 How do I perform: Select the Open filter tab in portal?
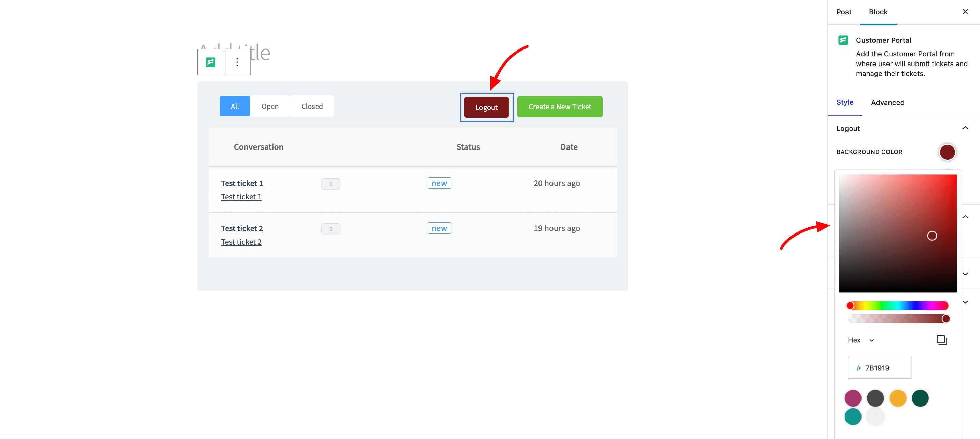click(x=270, y=105)
